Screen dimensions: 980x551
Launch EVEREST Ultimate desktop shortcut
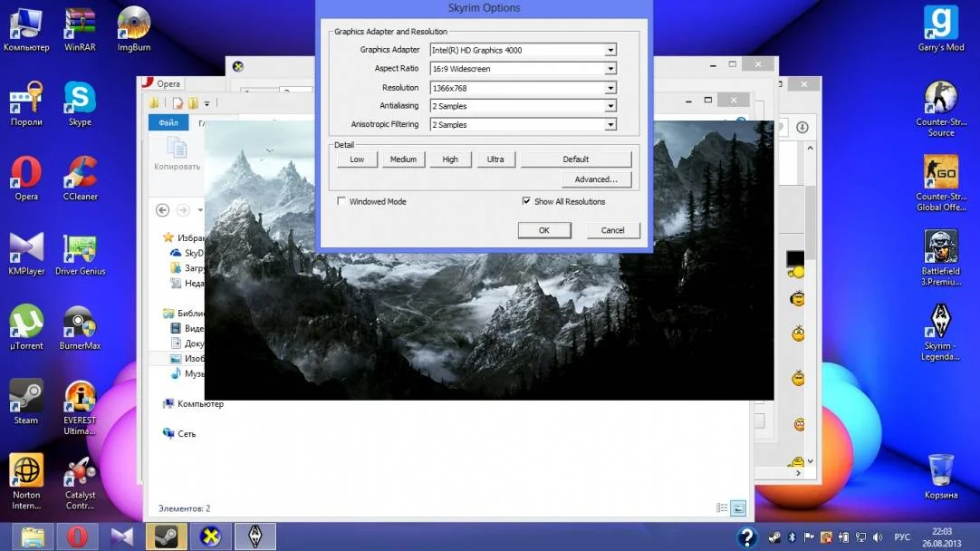pos(80,407)
